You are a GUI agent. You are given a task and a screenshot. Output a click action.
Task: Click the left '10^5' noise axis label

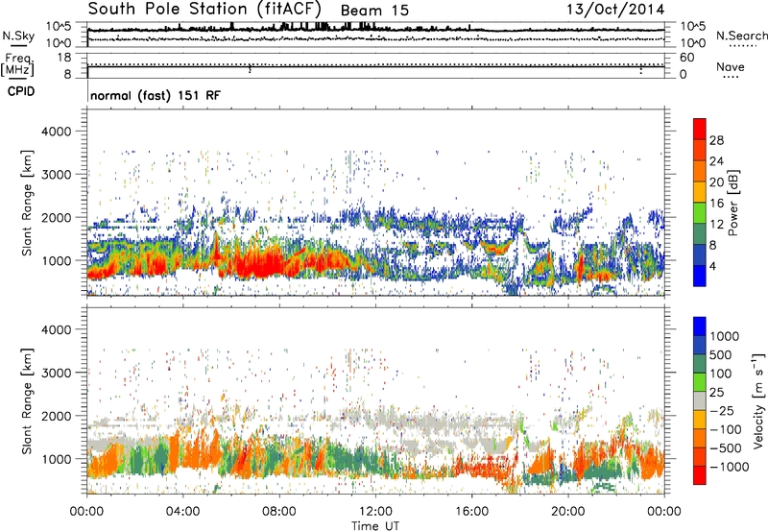59,26
